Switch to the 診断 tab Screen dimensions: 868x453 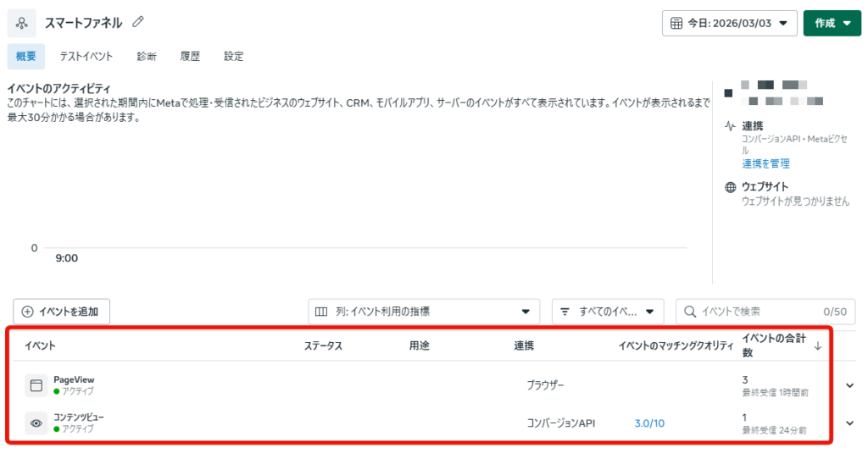click(x=147, y=57)
